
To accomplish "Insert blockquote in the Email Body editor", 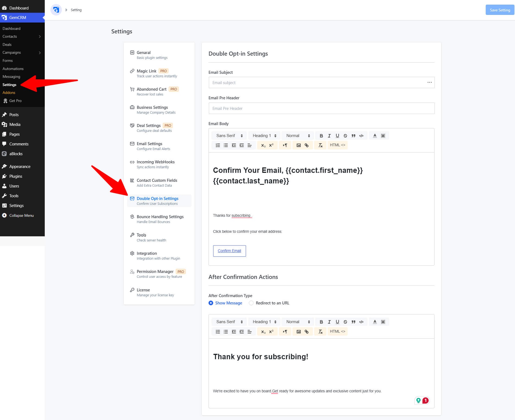I will click(x=353, y=136).
